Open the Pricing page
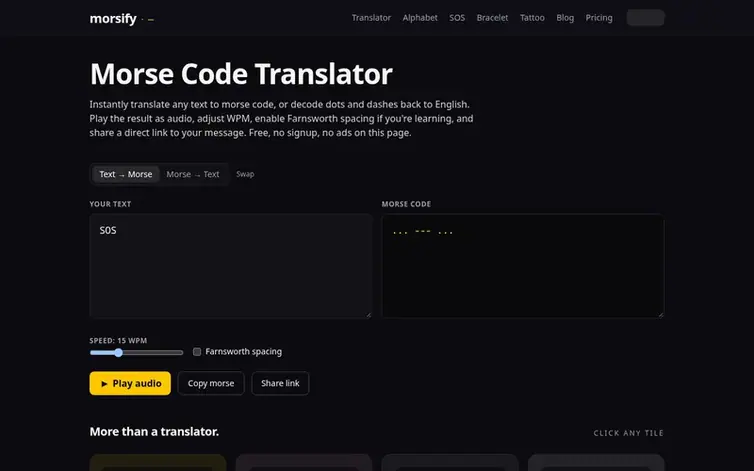Viewport: 754px width, 471px height. pos(599,18)
